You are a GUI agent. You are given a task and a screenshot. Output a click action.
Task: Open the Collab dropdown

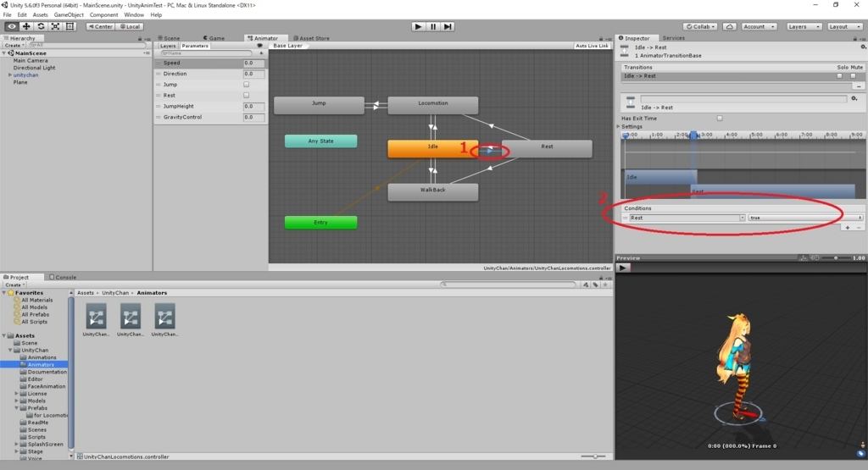coord(701,26)
